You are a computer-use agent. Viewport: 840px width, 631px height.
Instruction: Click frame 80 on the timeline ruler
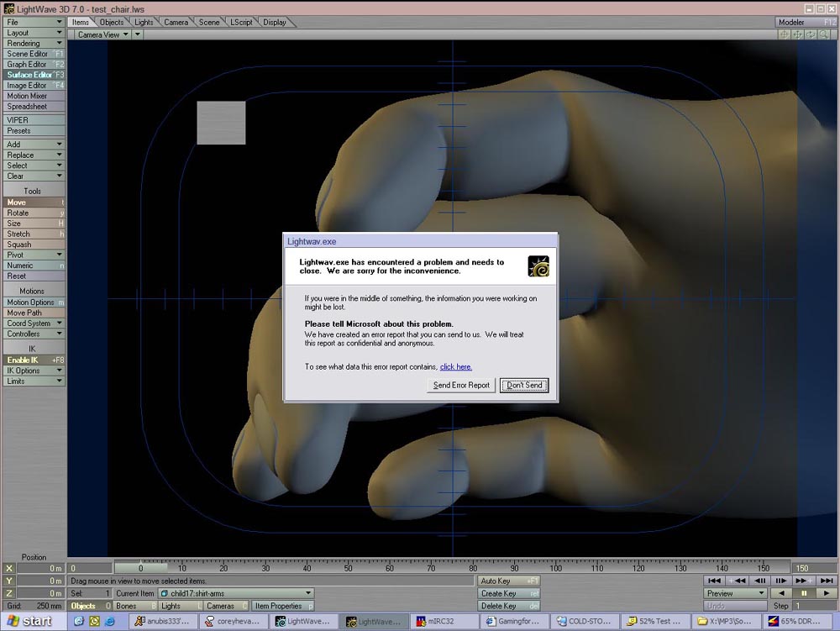point(472,568)
